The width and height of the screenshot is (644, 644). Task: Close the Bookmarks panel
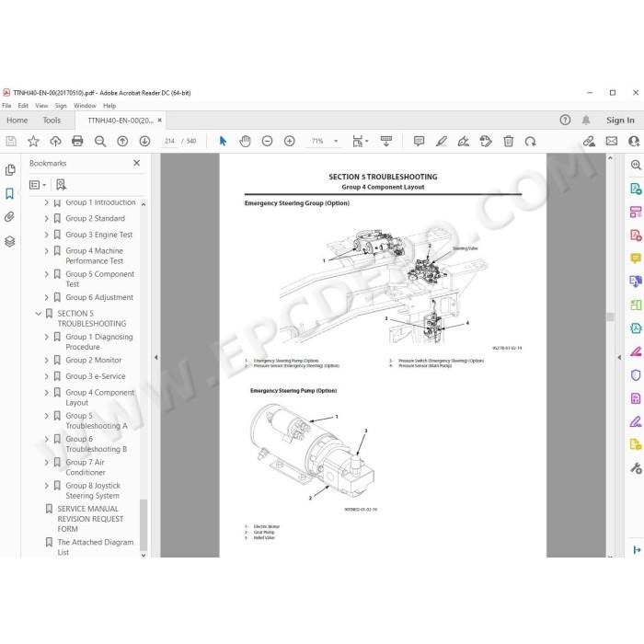pos(137,163)
